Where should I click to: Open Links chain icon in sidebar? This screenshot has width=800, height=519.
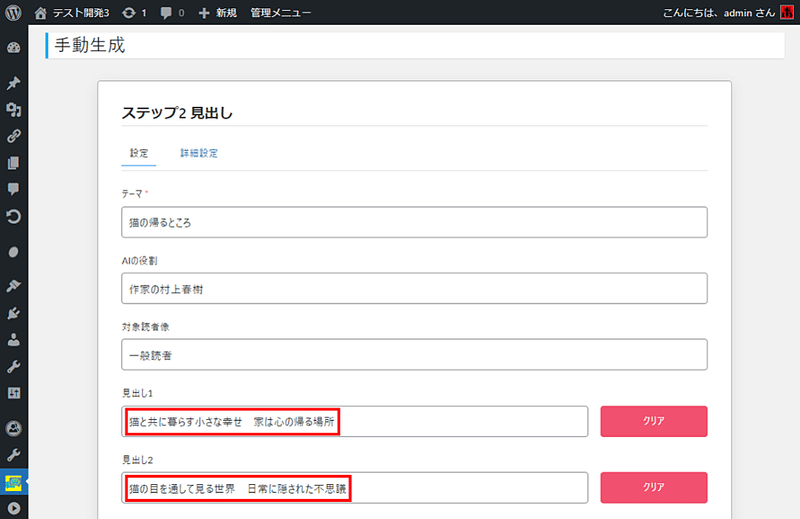[x=14, y=136]
